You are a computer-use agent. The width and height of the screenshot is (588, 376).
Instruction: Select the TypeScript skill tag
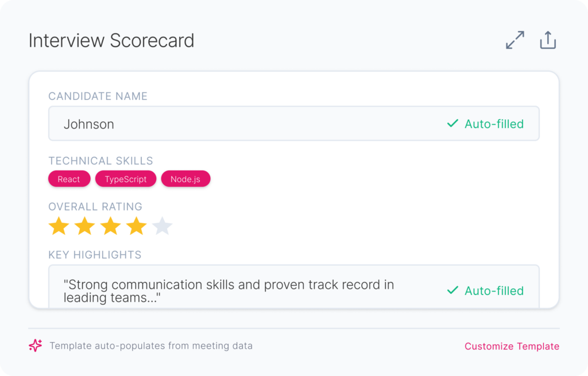click(x=126, y=179)
